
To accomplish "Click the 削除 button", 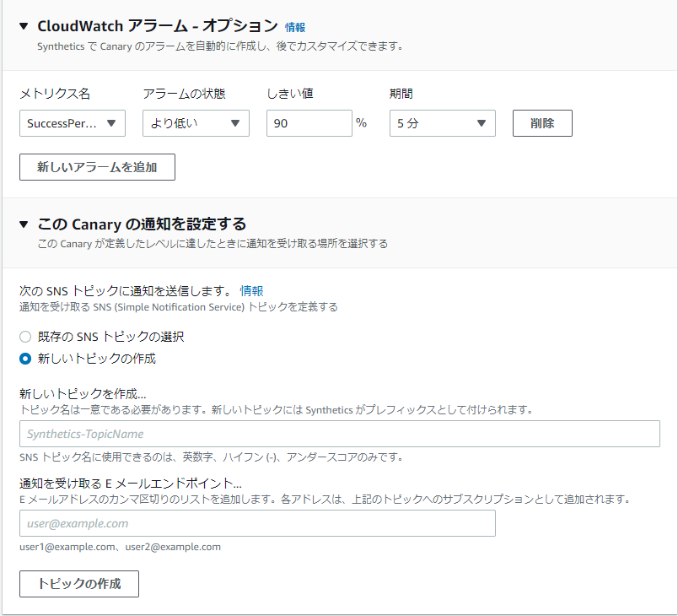I will point(542,123).
